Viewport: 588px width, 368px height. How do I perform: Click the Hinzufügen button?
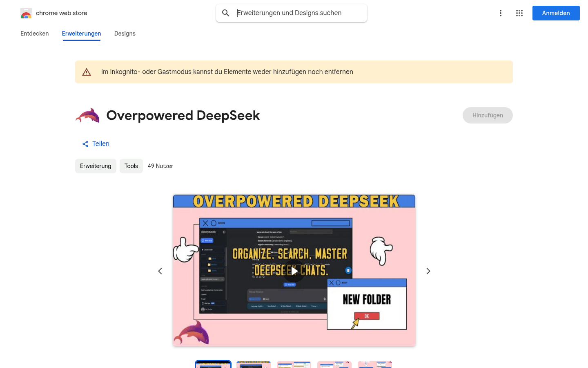click(488, 115)
